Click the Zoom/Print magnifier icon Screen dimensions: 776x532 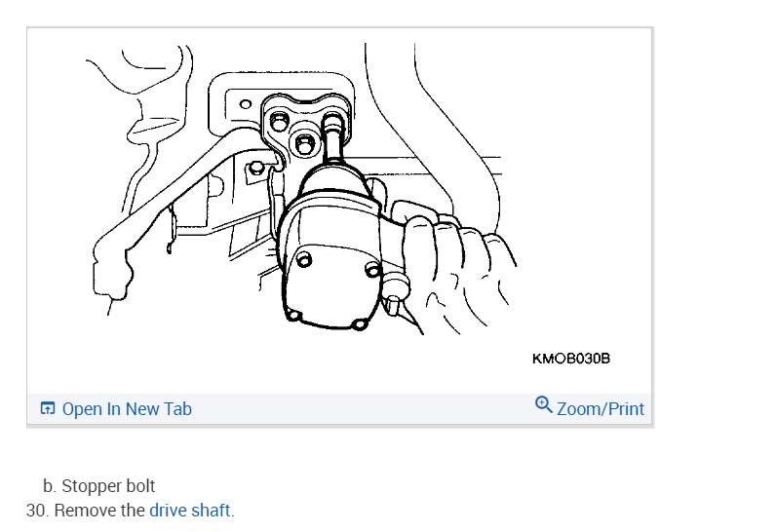coord(543,404)
